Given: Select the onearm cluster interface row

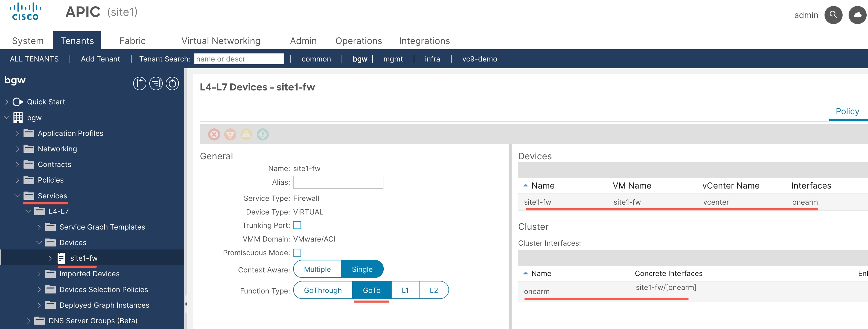Looking at the screenshot, I should (x=693, y=291).
